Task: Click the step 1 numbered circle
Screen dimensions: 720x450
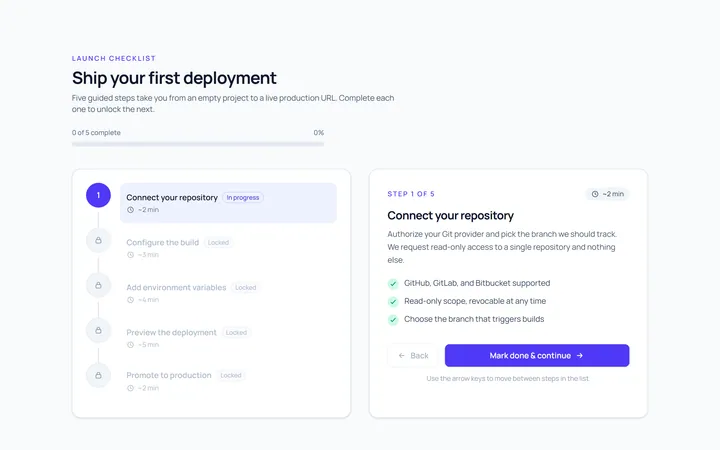Action: 98,195
